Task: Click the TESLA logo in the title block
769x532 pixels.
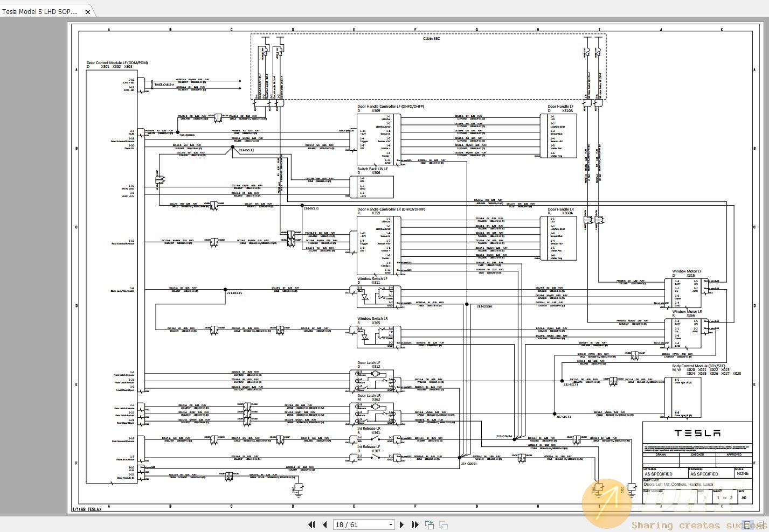Action: pyautogui.click(x=697, y=433)
